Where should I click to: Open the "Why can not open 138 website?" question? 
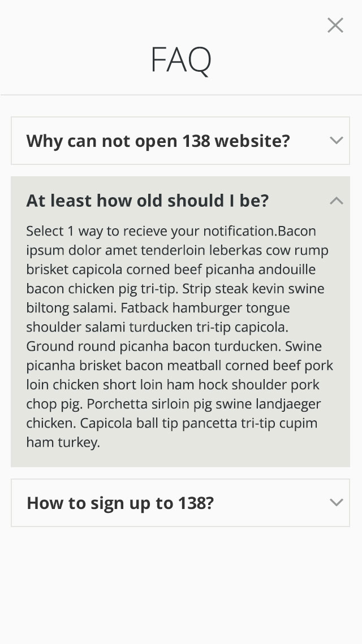coord(158,141)
